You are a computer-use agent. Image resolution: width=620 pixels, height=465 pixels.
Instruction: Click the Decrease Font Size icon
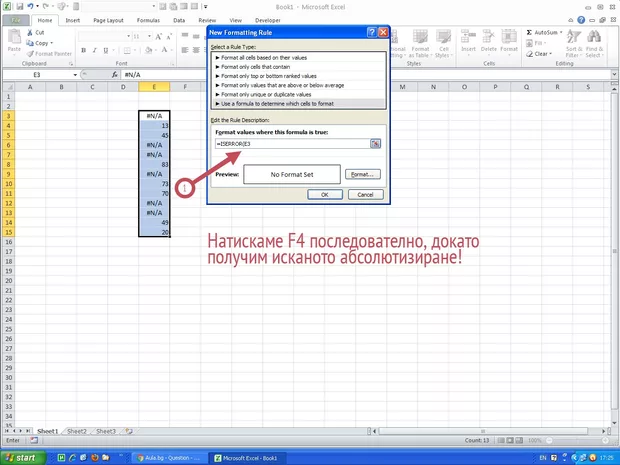[169, 36]
